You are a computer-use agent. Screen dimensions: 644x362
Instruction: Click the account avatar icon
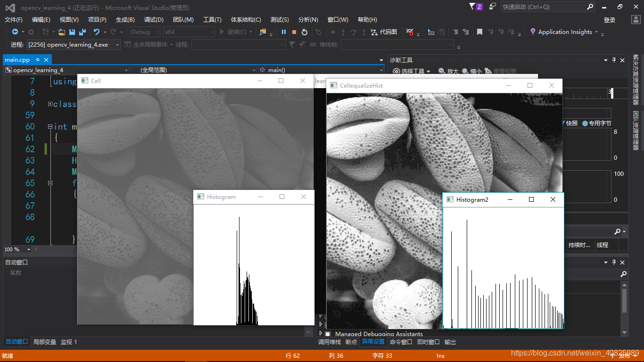coord(635,20)
